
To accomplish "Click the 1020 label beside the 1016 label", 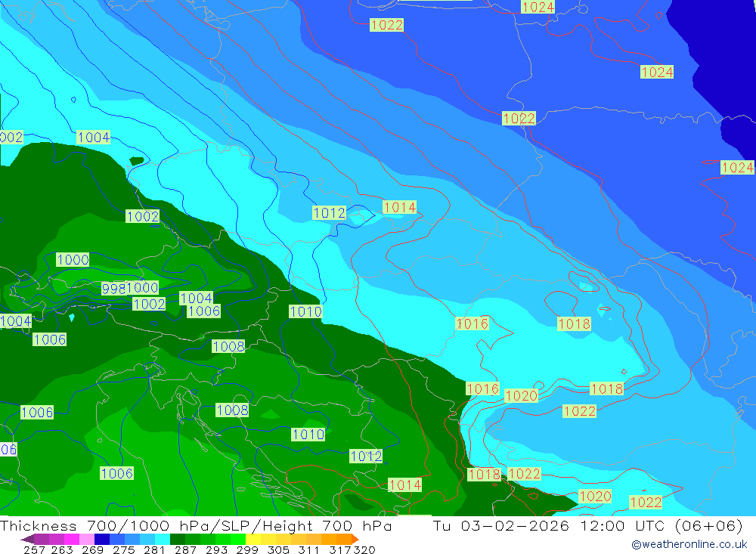I will pyautogui.click(x=521, y=396).
